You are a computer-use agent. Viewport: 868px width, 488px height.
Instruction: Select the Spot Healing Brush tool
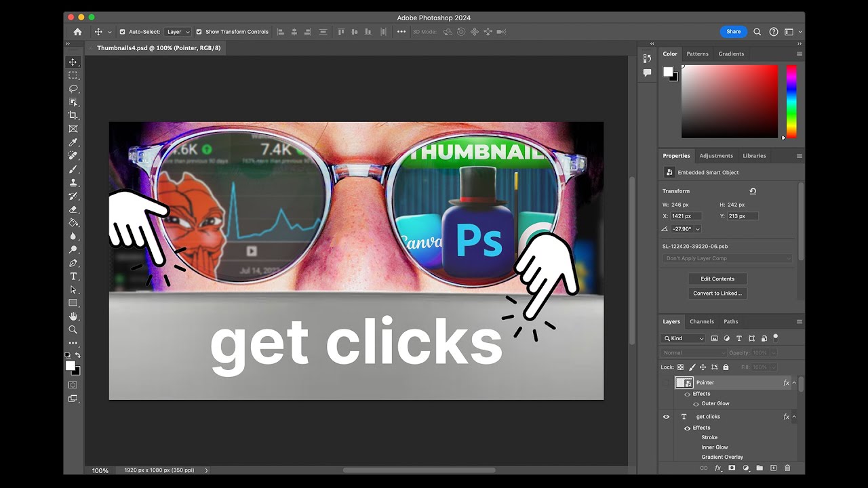[73, 156]
